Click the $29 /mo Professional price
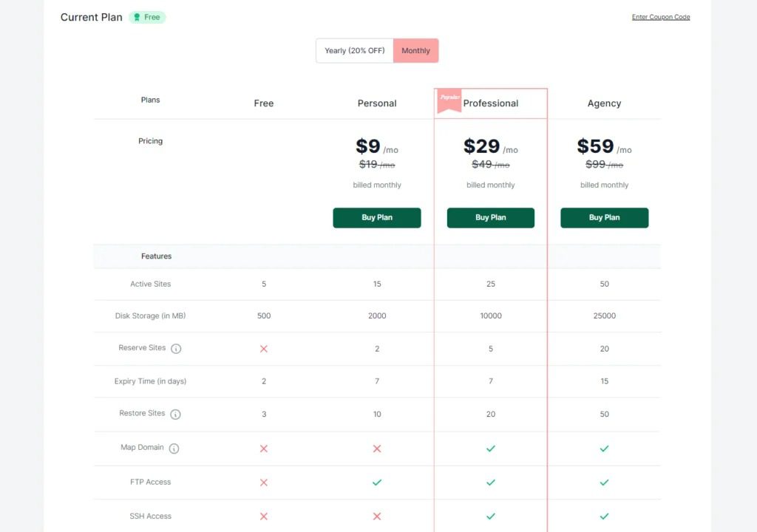The height and width of the screenshot is (532, 757). 491,146
